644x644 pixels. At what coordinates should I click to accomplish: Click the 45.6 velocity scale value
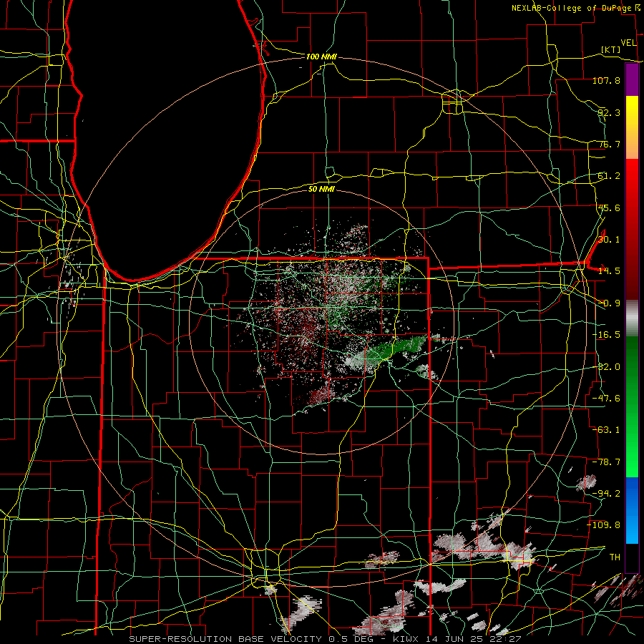tap(609, 208)
